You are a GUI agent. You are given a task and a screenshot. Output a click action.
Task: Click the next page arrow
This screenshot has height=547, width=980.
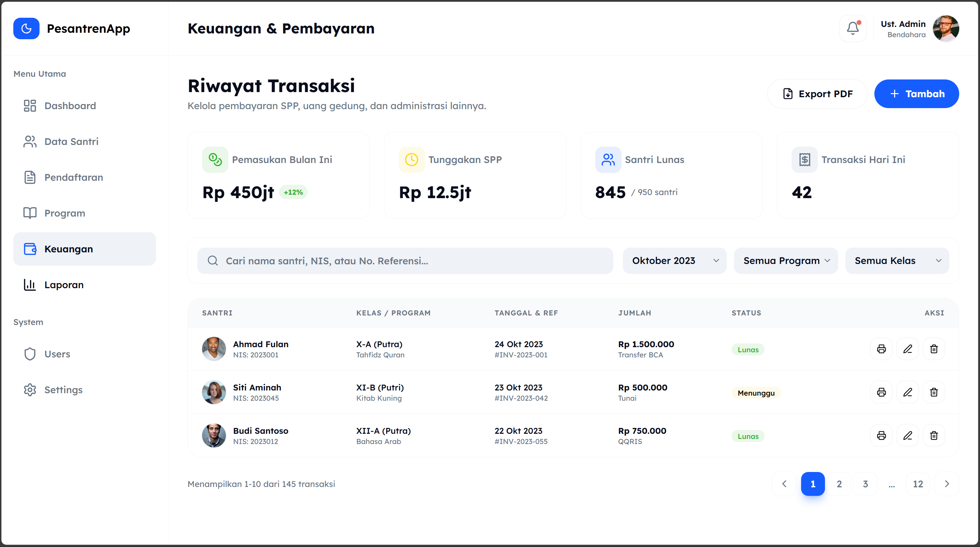pos(947,484)
